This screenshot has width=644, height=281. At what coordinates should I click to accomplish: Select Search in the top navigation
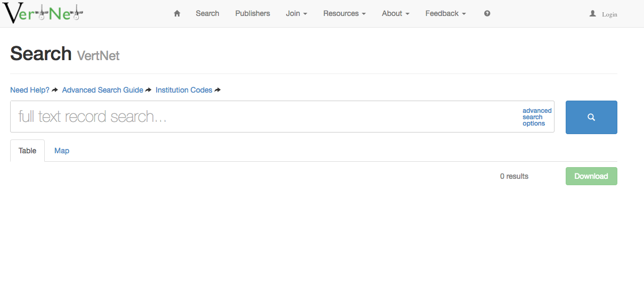coord(207,13)
